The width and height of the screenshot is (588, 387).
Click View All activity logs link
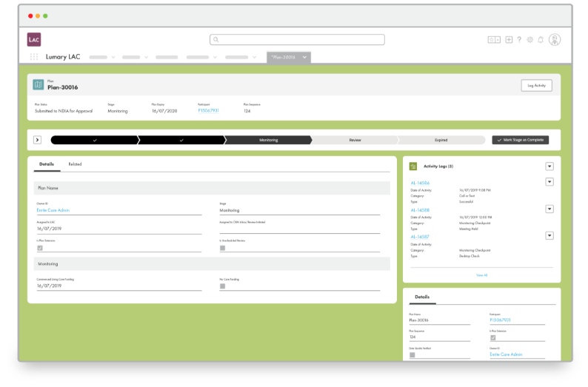[x=481, y=275]
